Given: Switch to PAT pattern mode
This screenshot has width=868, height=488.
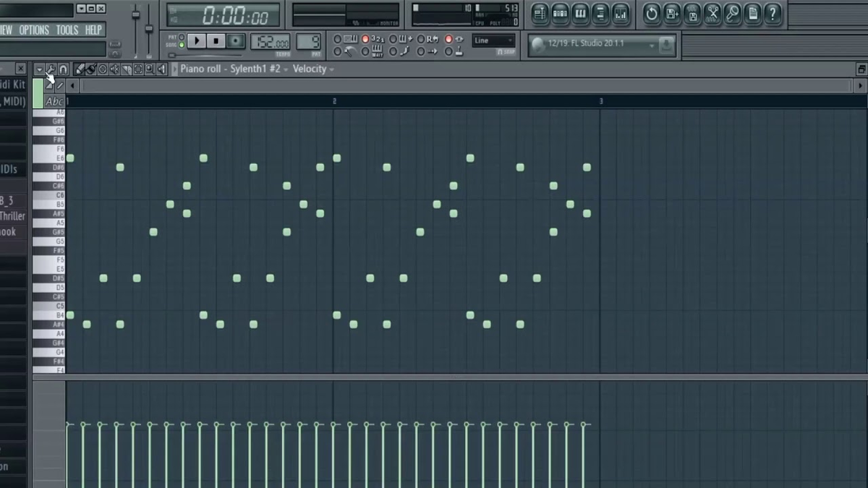Looking at the screenshot, I should (182, 37).
